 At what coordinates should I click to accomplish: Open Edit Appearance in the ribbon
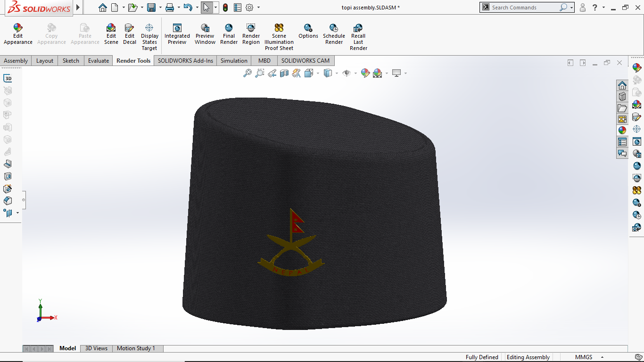click(x=18, y=34)
